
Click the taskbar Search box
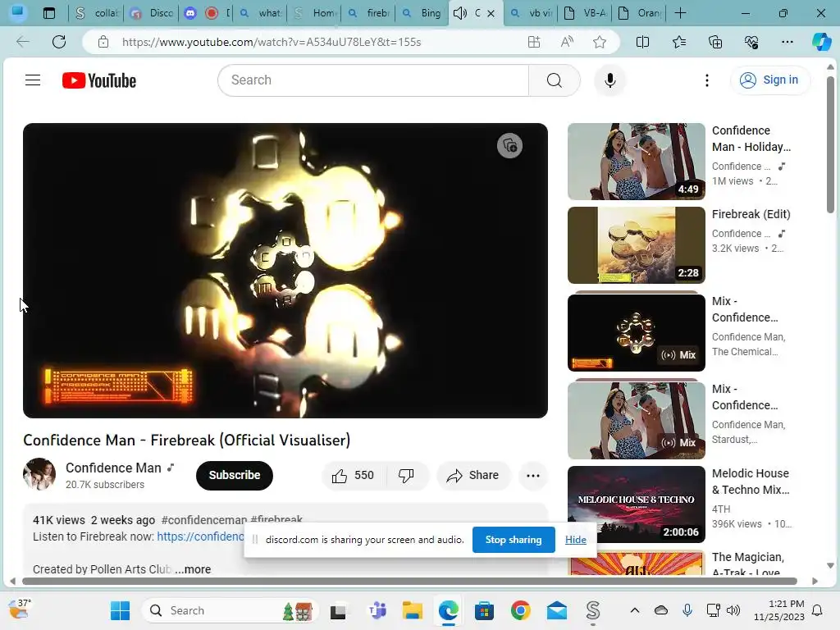point(231,610)
